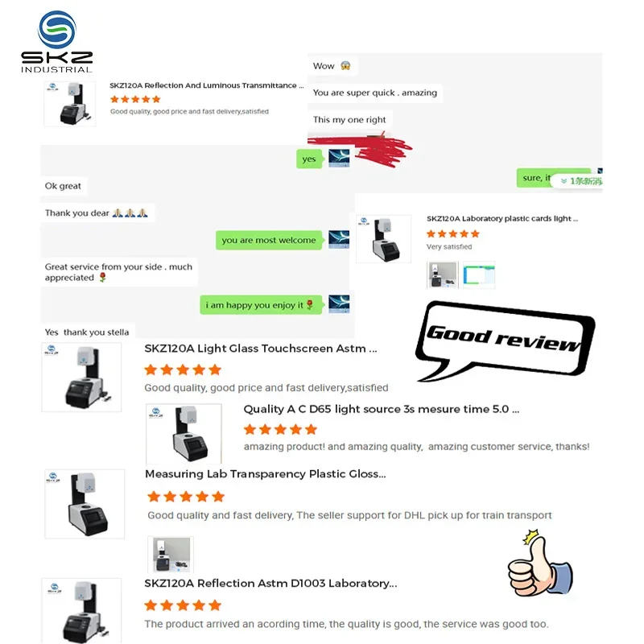This screenshot has width=644, height=644.
Task: Click the 'yes' green chat bubble
Action: click(x=309, y=159)
